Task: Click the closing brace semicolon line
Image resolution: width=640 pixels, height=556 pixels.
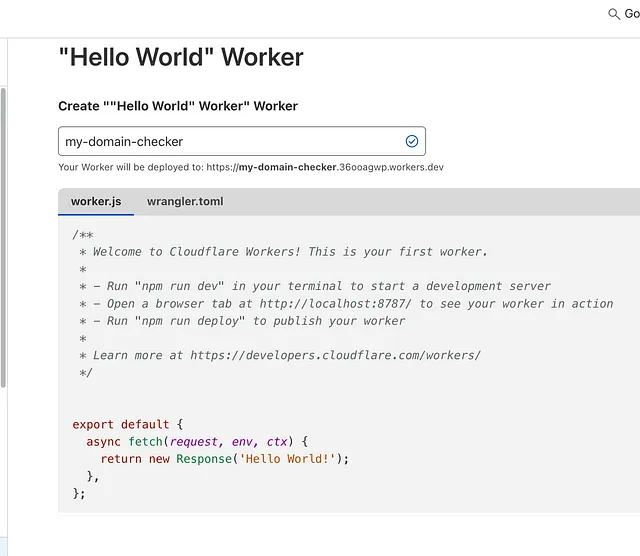Action: pos(79,494)
